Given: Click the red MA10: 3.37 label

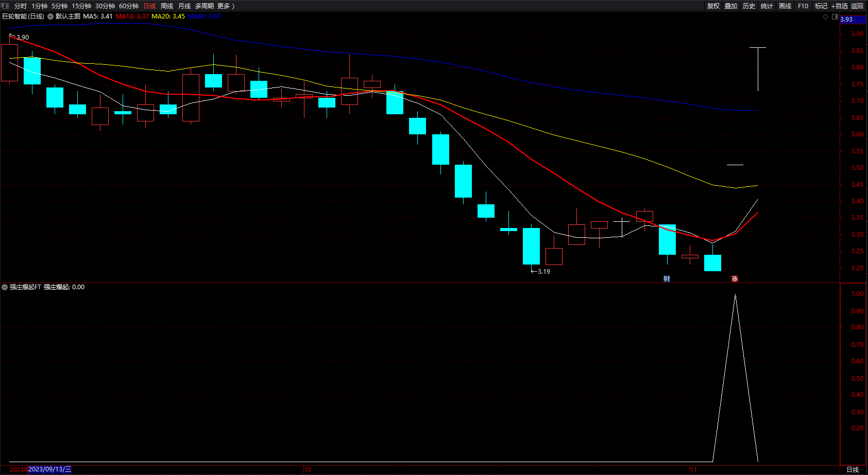Looking at the screenshot, I should pos(132,16).
